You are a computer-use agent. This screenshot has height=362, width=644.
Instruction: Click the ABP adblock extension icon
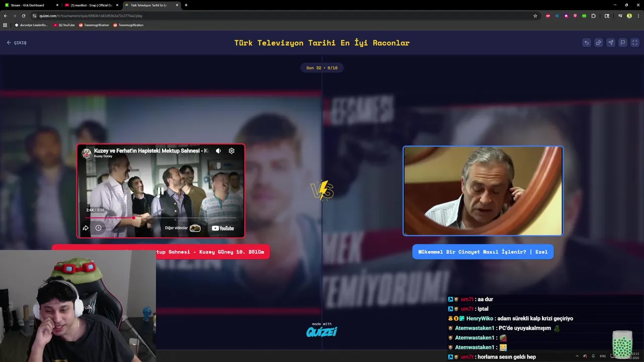tap(548, 16)
